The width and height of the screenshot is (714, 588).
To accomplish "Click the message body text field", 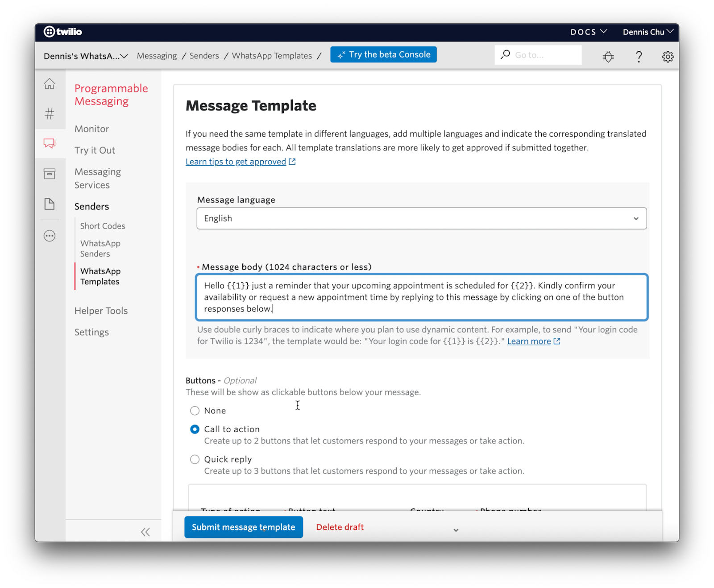I will [x=421, y=297].
